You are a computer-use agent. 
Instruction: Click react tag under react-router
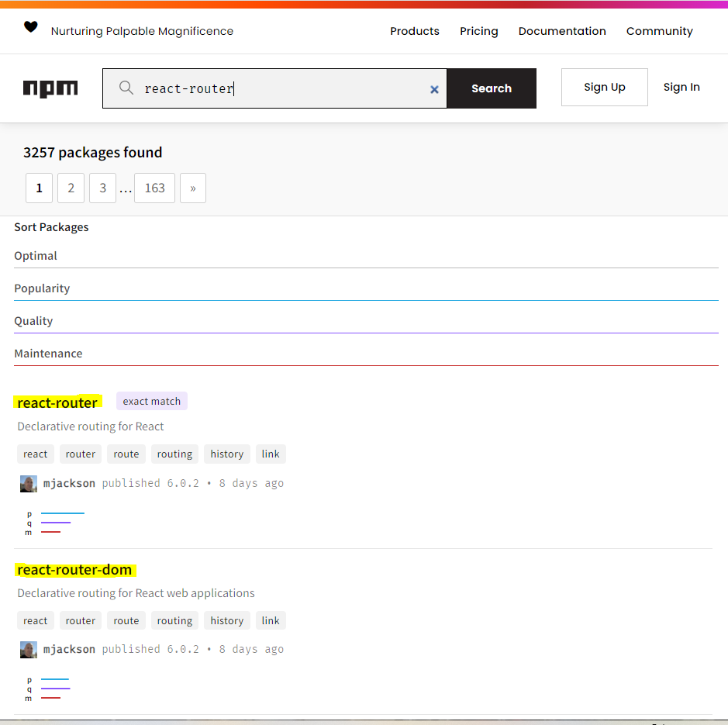[x=36, y=454]
